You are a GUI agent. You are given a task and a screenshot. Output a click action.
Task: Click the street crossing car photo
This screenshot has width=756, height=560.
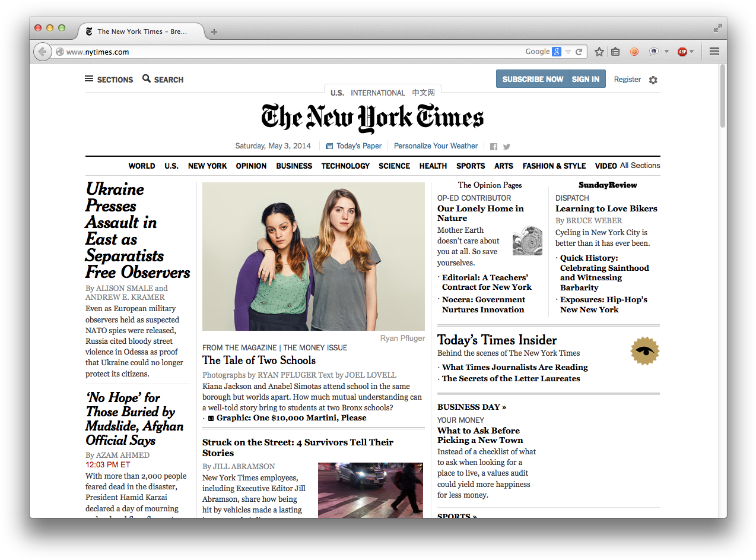[370, 491]
